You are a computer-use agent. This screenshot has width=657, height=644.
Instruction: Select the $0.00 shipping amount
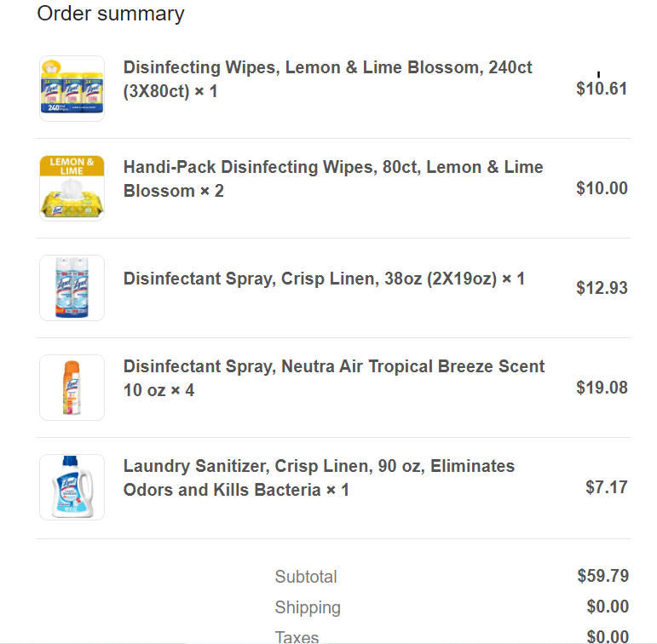(608, 607)
